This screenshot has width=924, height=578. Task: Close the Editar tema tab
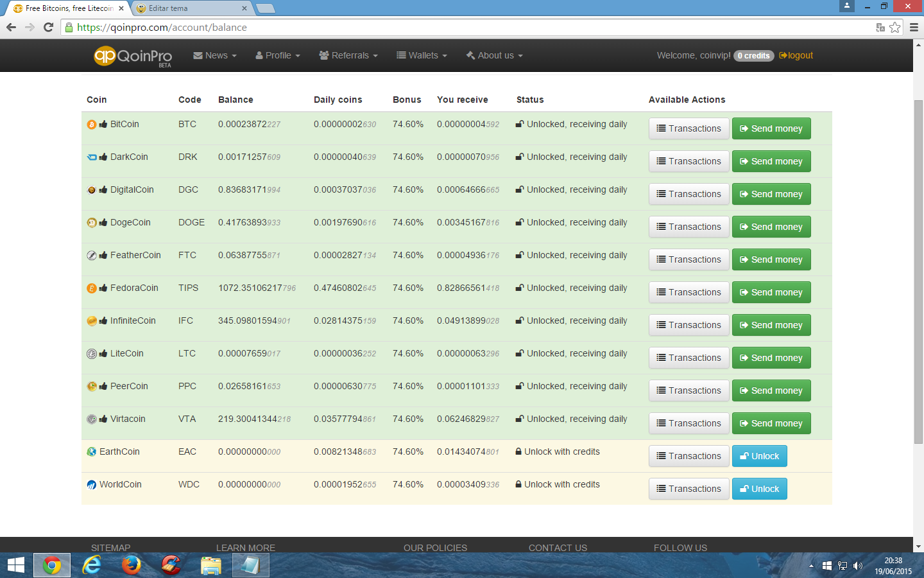coord(244,8)
